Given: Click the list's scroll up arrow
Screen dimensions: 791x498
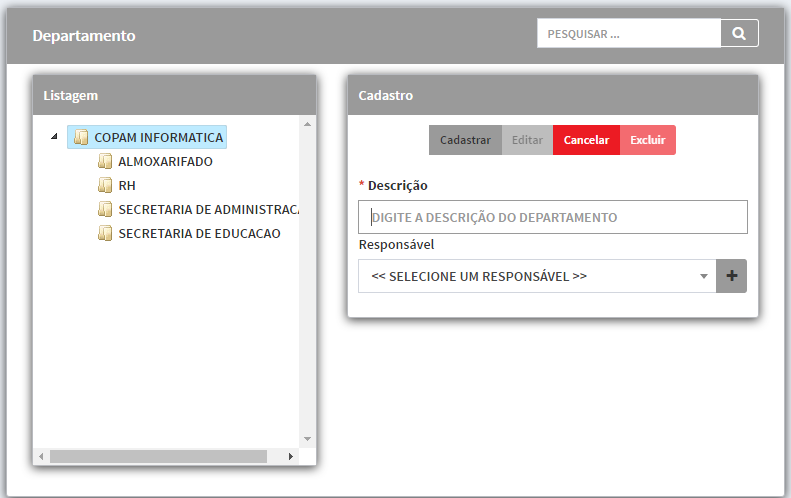Looking at the screenshot, I should [307, 124].
